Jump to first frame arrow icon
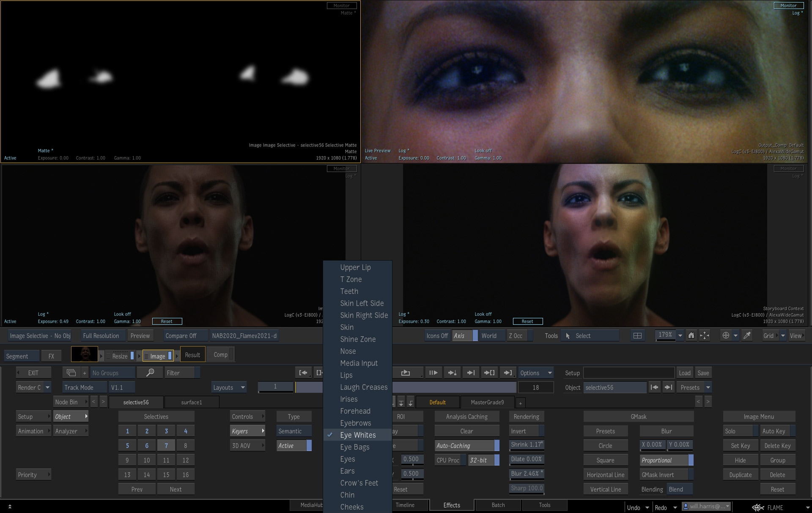Viewport: 812px width, 513px height. click(x=303, y=372)
